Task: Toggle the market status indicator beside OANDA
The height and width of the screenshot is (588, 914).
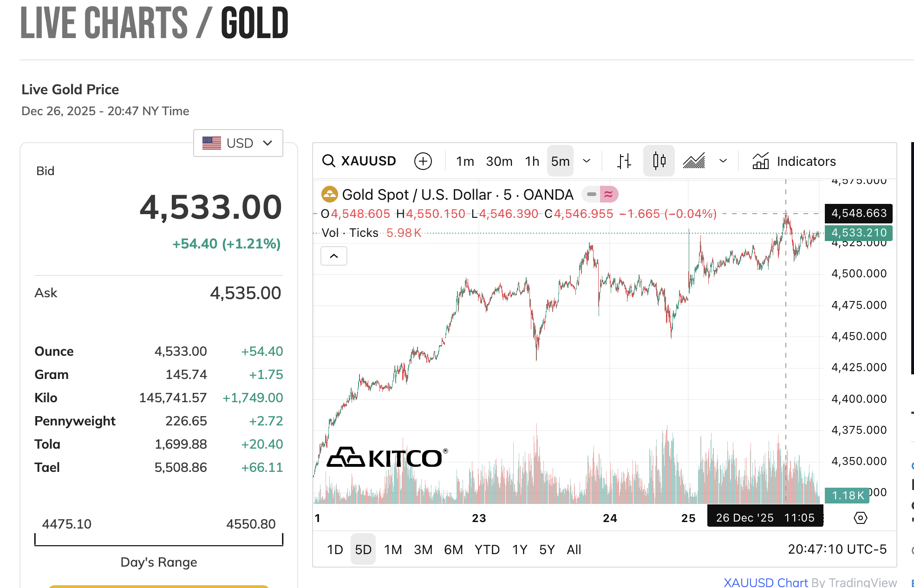Action: [600, 194]
